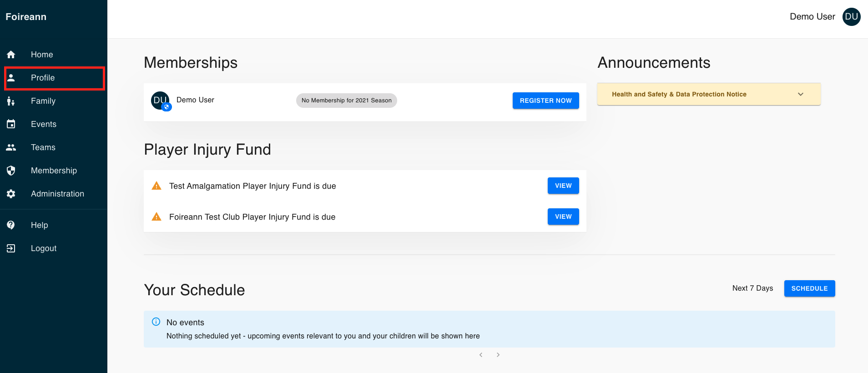Click the Foireann logo text

click(x=26, y=17)
